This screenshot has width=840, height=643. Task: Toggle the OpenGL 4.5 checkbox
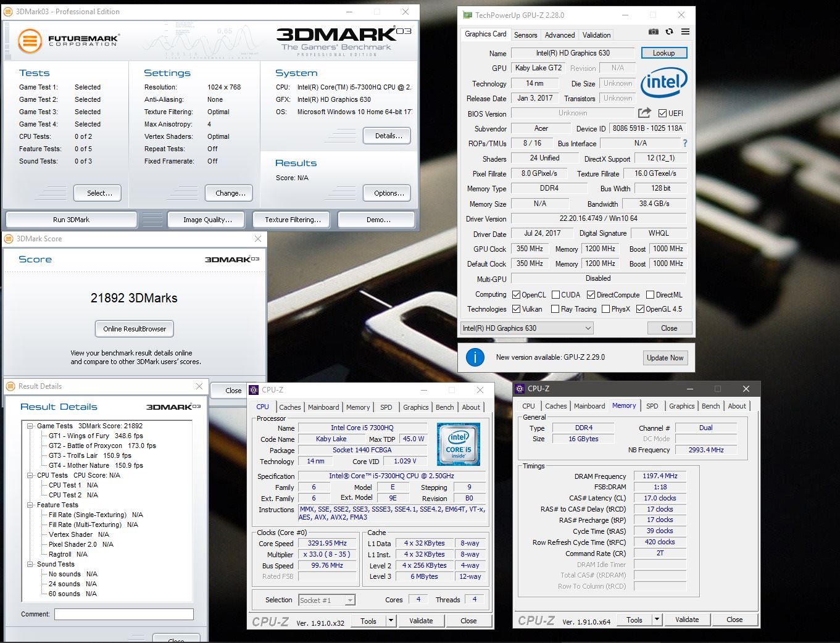[640, 309]
